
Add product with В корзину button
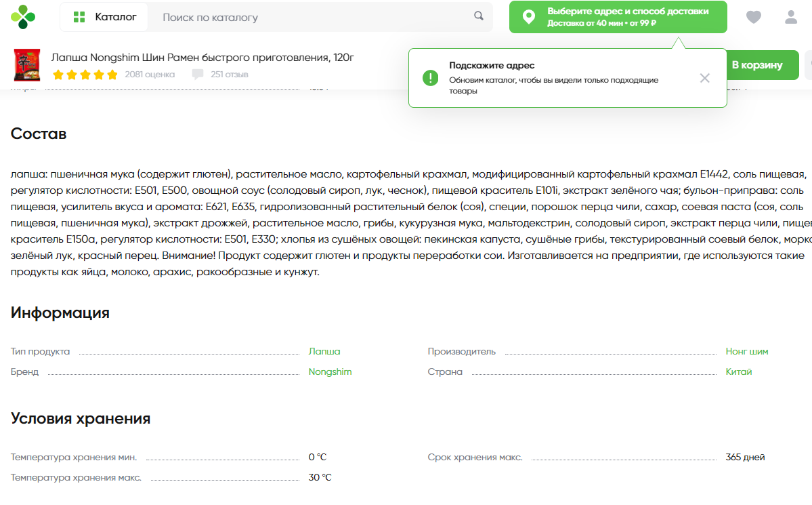click(x=763, y=65)
